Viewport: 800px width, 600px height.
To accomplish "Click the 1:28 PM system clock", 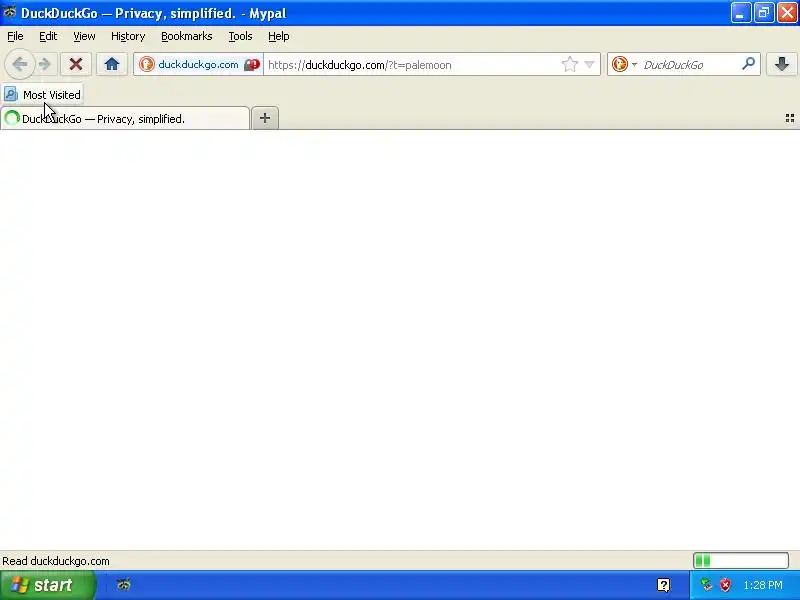I will pos(763,585).
